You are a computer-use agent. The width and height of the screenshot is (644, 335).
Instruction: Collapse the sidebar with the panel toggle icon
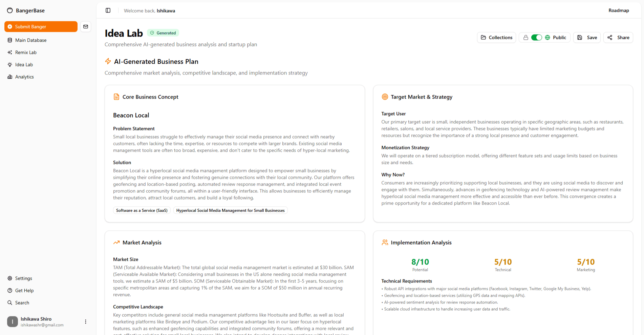click(x=108, y=11)
